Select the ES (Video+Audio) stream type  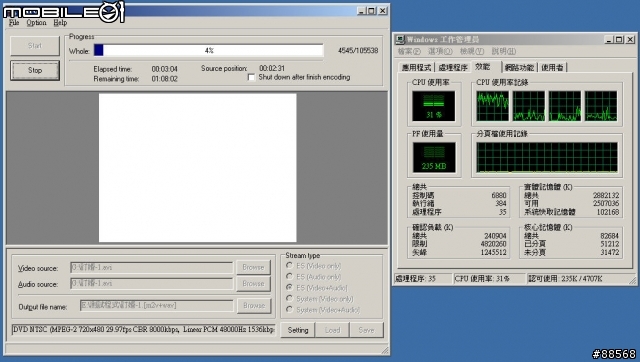(289, 288)
